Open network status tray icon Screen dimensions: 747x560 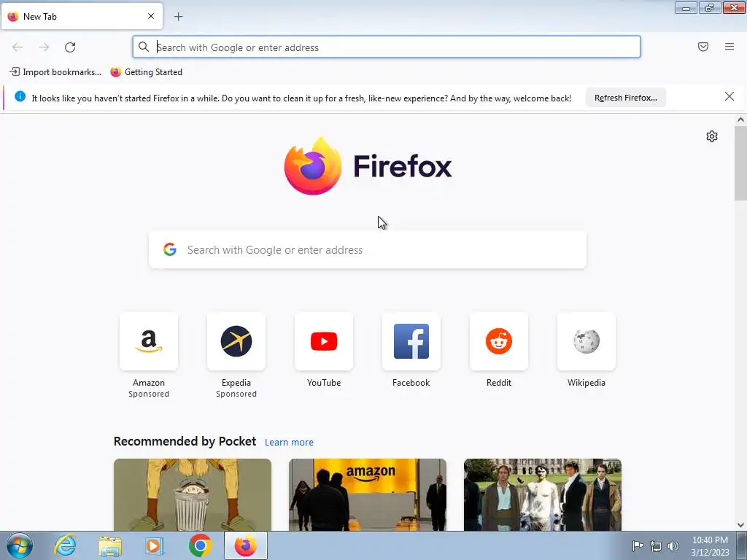tap(656, 546)
